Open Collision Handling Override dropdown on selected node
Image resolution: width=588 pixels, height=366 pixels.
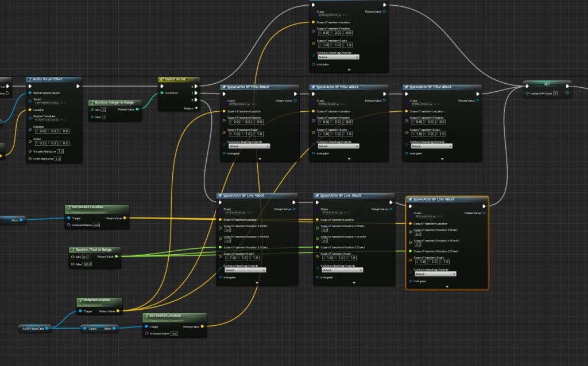point(435,274)
